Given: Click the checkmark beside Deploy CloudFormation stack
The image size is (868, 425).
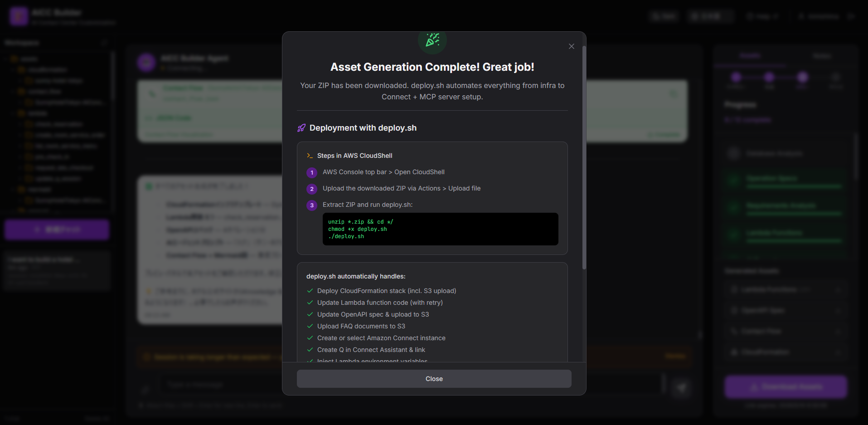Looking at the screenshot, I should point(310,291).
